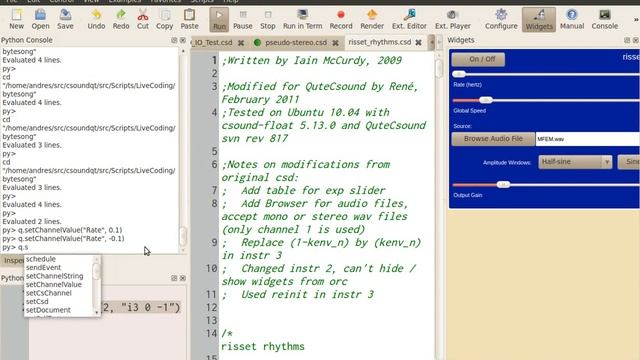The width and height of the screenshot is (640, 360).
Task: Click the "risset rhythms" text in editor
Action: tap(263, 347)
